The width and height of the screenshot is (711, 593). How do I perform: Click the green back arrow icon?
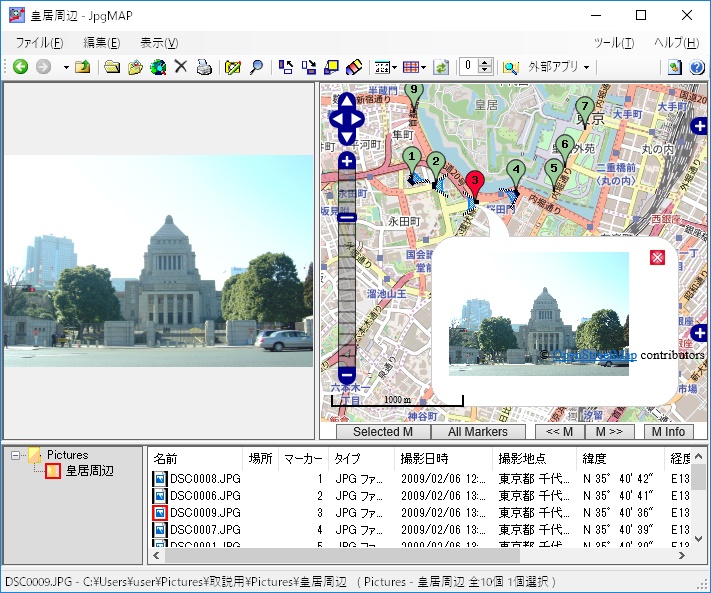point(20,67)
